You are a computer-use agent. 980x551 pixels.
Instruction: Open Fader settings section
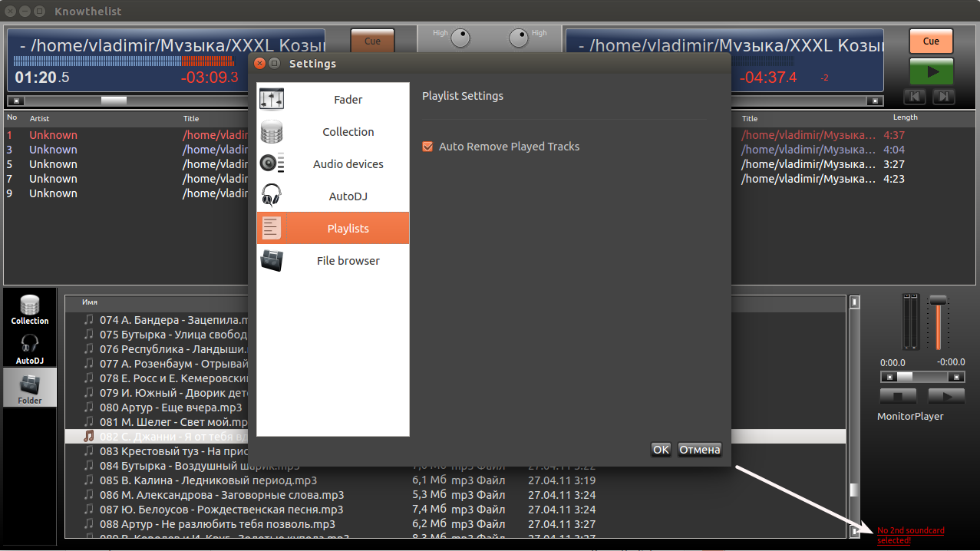[x=333, y=100]
